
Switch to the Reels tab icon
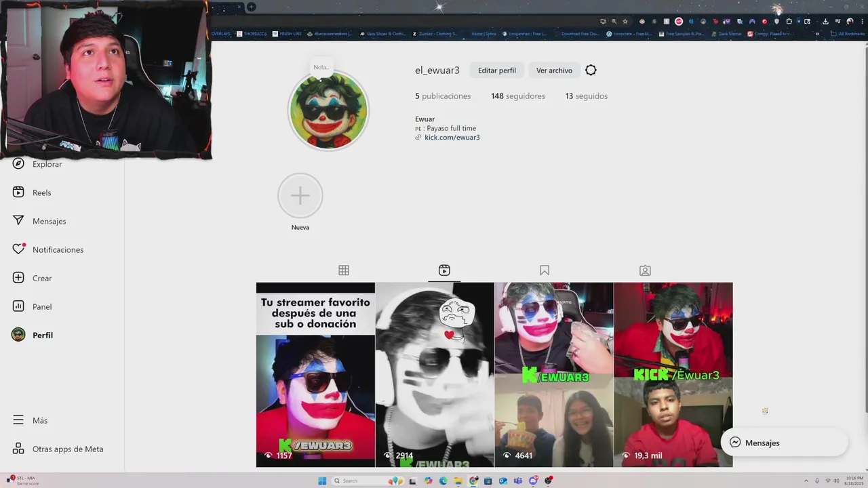click(x=444, y=270)
